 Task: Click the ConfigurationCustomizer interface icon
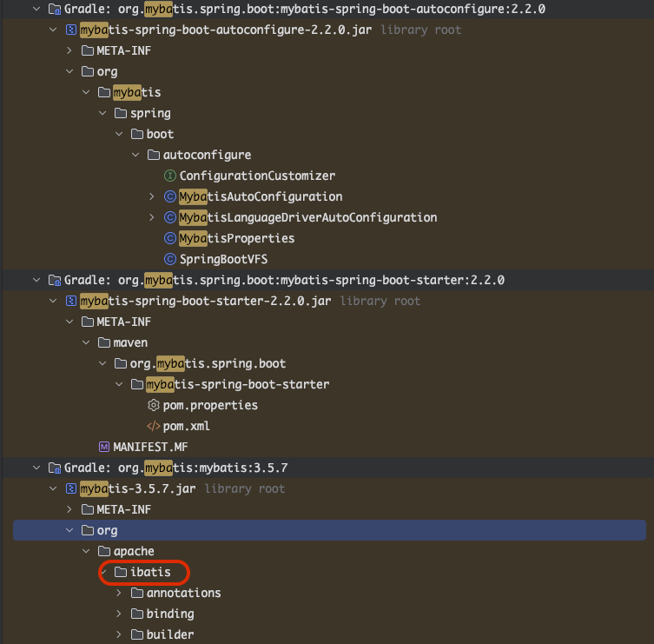(169, 176)
